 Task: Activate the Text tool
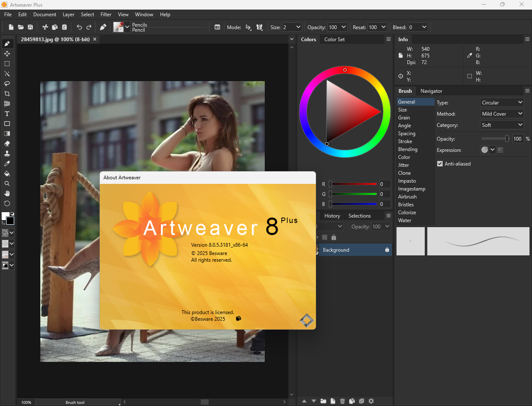tap(7, 114)
